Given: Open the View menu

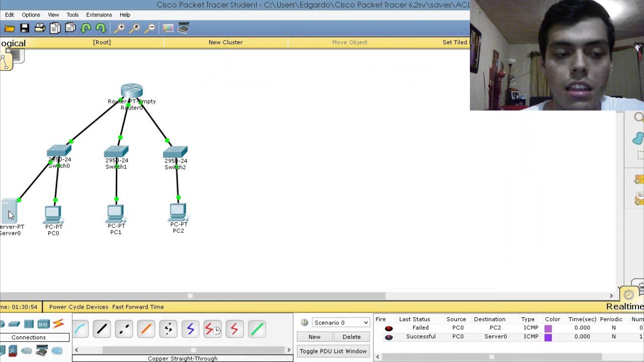Looking at the screenshot, I should pyautogui.click(x=53, y=15).
